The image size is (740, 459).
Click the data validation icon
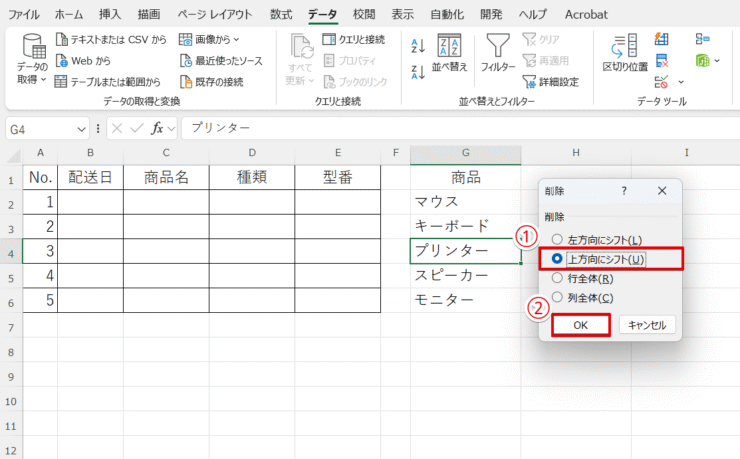coord(662,82)
